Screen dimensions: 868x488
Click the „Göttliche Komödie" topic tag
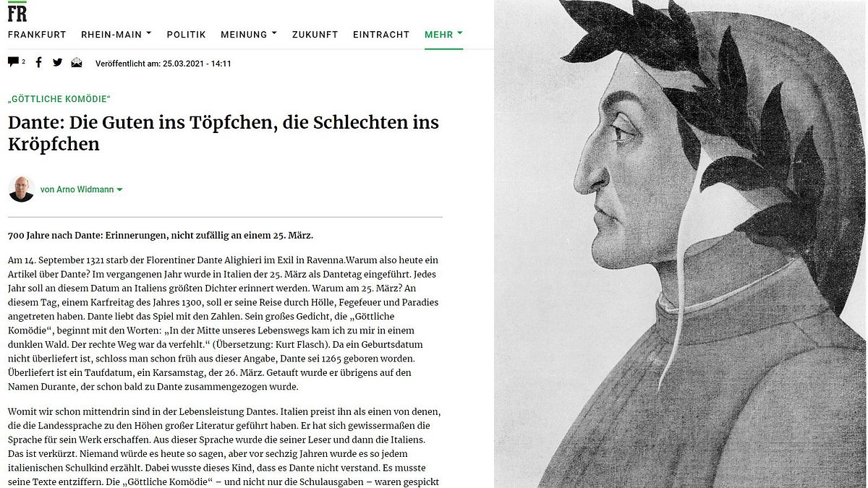[x=59, y=99]
